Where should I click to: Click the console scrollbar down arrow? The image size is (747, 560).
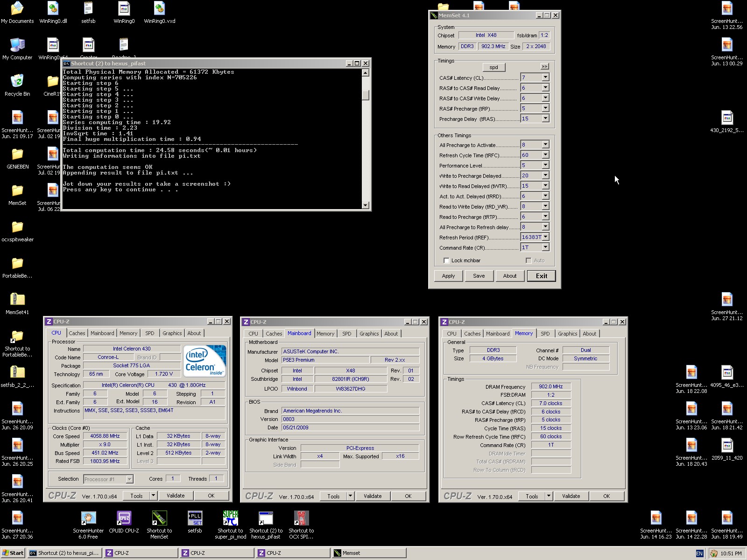point(366,205)
